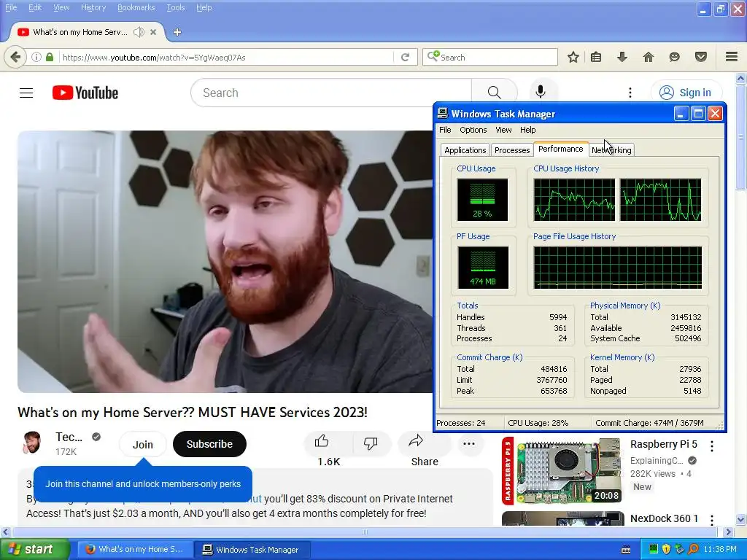
Task: Click the address bar URL
Action: pos(154,58)
